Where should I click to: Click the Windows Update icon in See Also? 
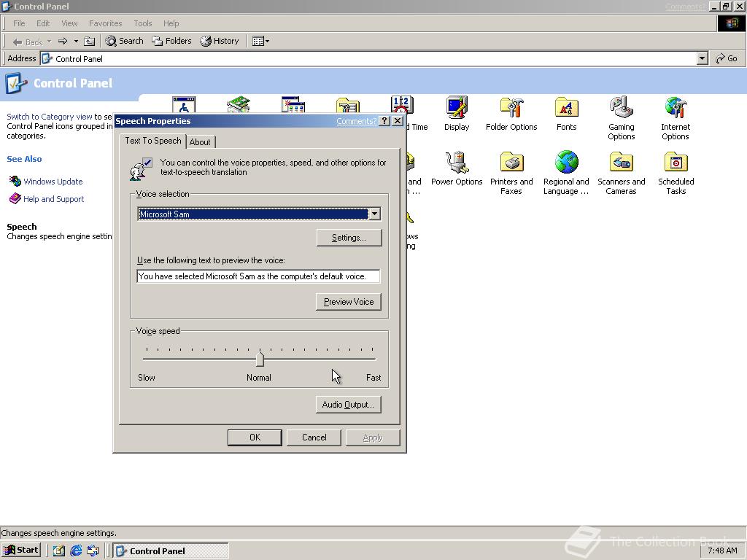[15, 181]
